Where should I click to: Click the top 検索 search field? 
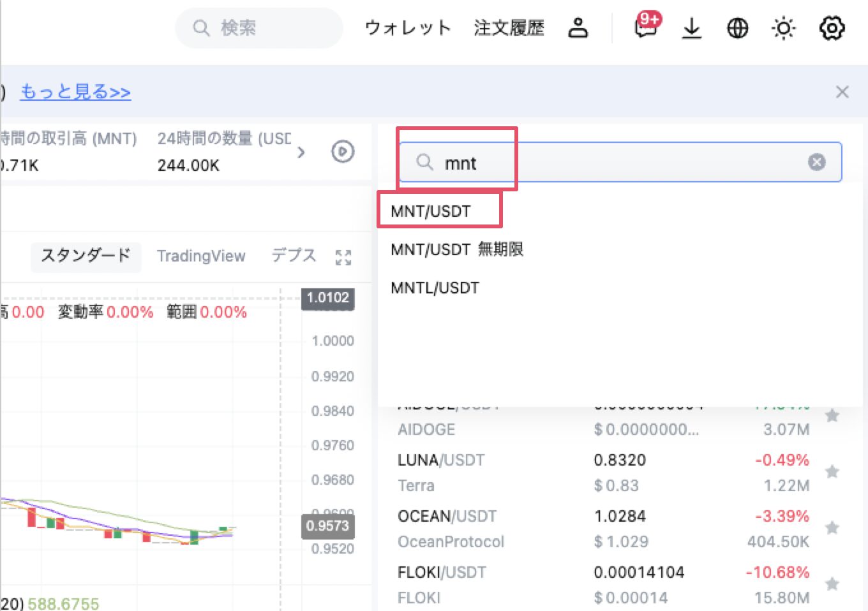point(259,28)
